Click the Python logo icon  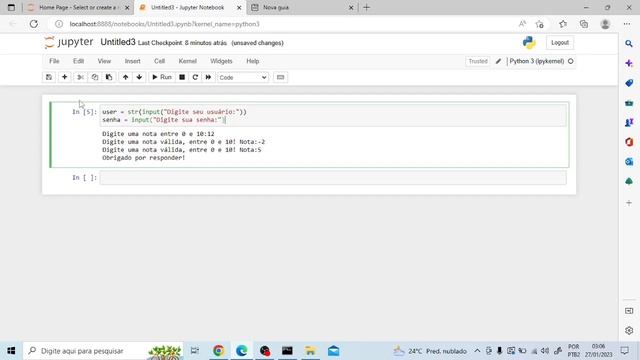[529, 42]
